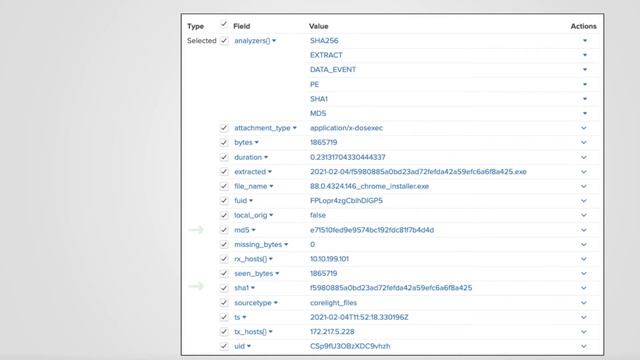Expand Actions chevron in sourcetype row
This screenshot has height=360, width=640.
[584, 302]
